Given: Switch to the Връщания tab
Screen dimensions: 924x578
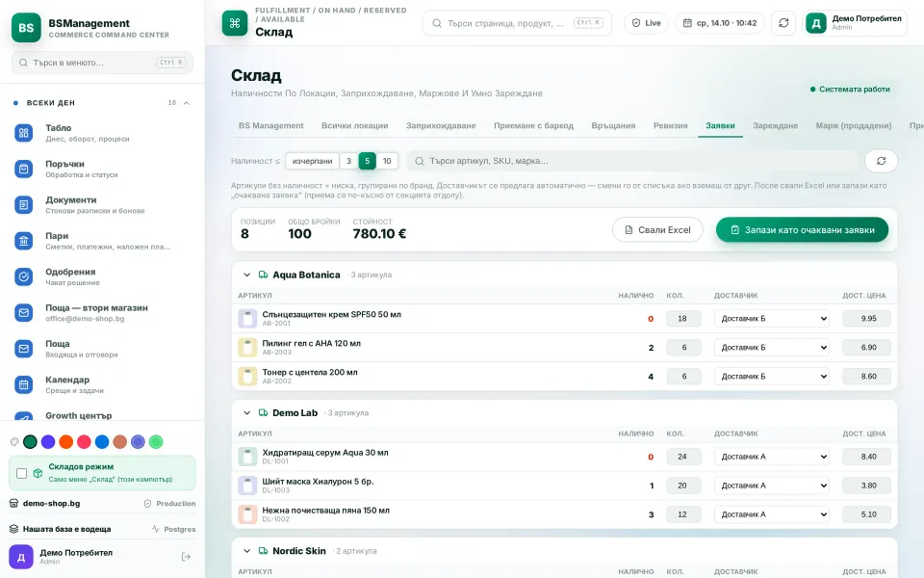Looking at the screenshot, I should [x=613, y=125].
